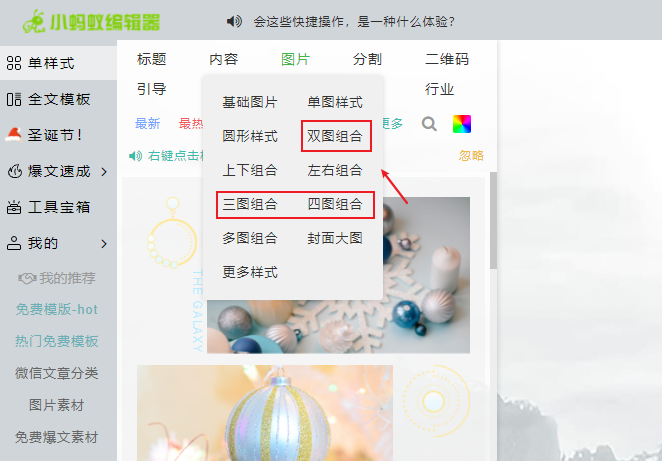This screenshot has width=662, height=461.
Task: Switch to the 标题 tab
Action: 152,59
